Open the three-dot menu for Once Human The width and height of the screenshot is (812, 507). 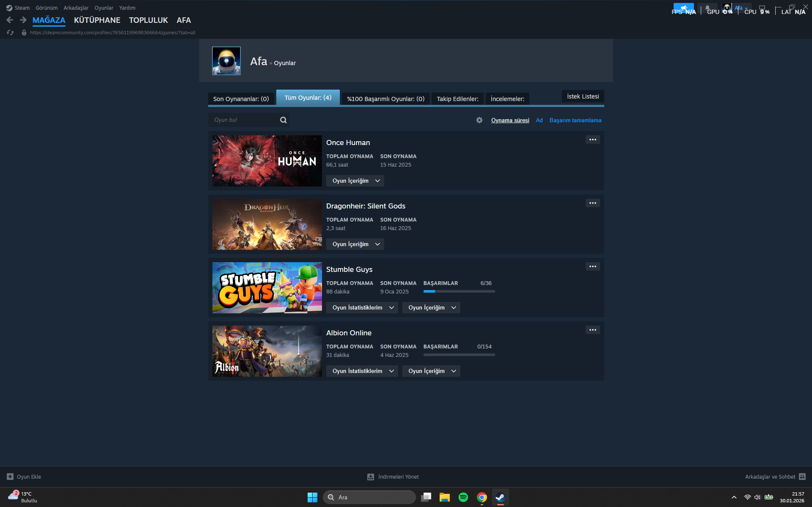(593, 140)
